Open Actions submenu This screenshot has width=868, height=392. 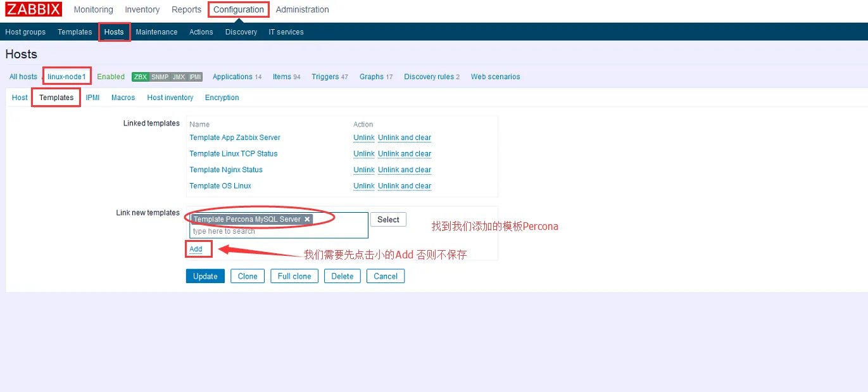tap(201, 32)
